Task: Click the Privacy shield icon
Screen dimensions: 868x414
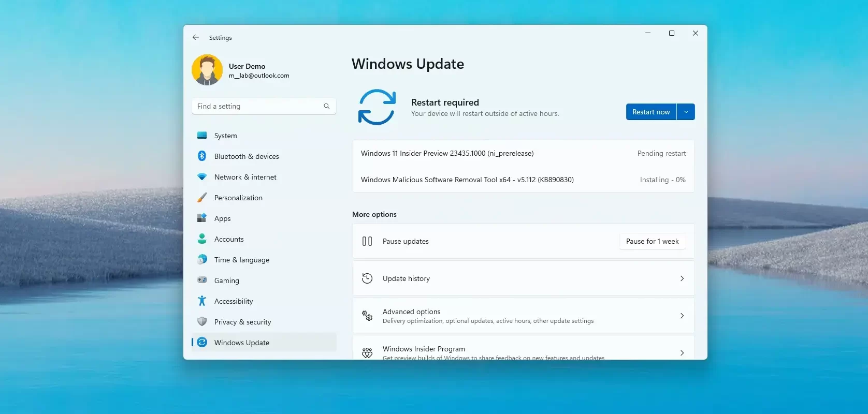Action: (x=202, y=321)
